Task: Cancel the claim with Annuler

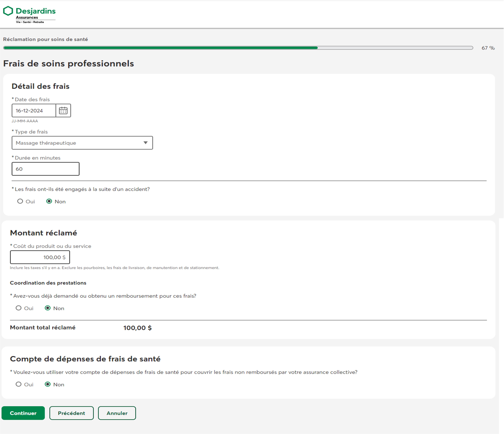Action: [x=117, y=413]
